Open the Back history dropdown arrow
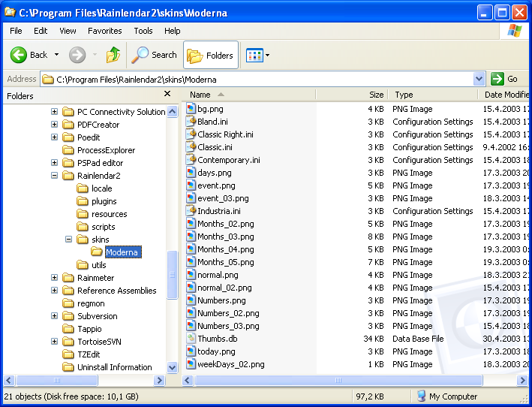 tap(57, 55)
